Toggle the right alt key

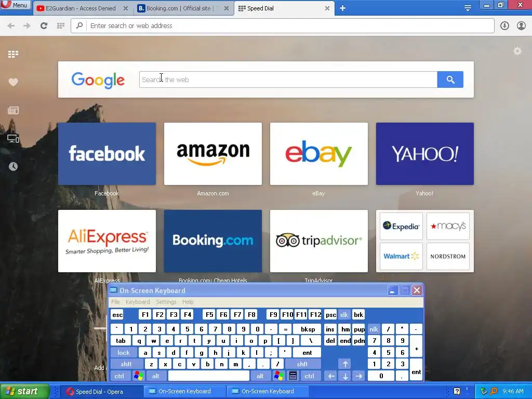(x=260, y=376)
